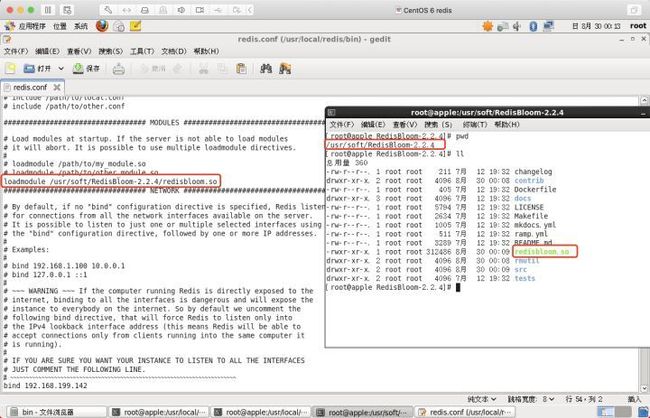Click the volume icon in system tray
The height and width of the screenshot is (418, 650).
[x=517, y=26]
